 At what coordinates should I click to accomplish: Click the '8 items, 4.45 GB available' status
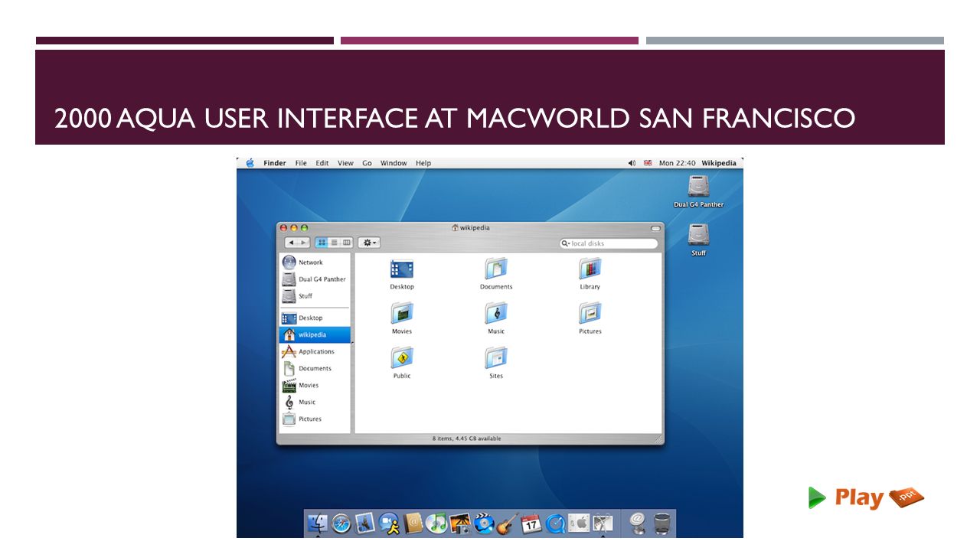(467, 439)
